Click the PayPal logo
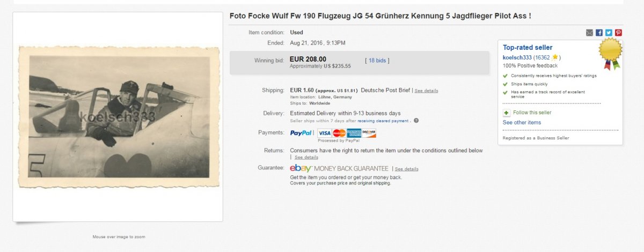The height and width of the screenshot is (252, 644). pos(301,133)
